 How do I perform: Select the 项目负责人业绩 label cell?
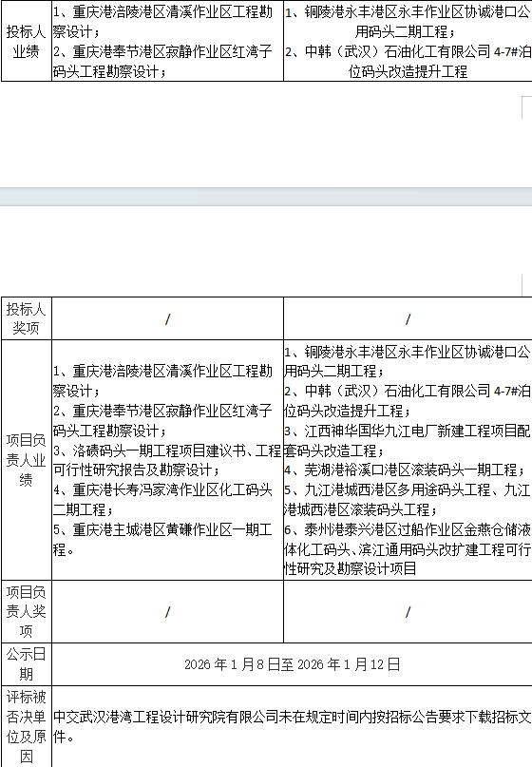pos(26,460)
